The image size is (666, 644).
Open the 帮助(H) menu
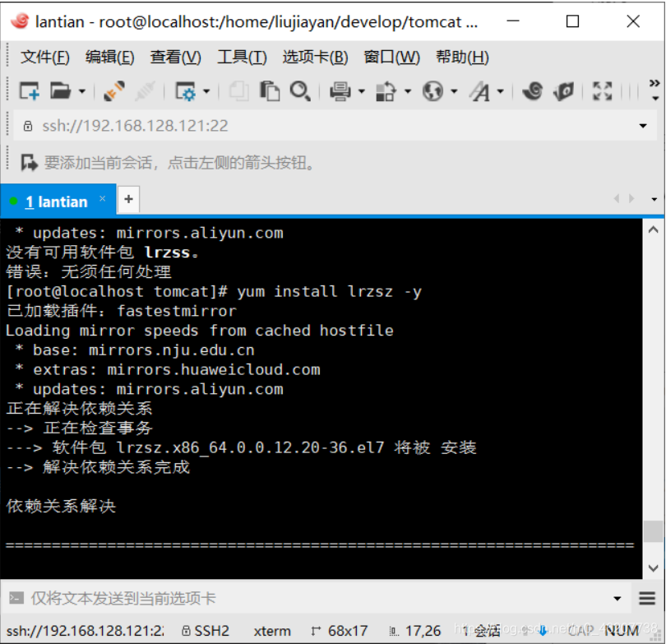click(x=462, y=57)
